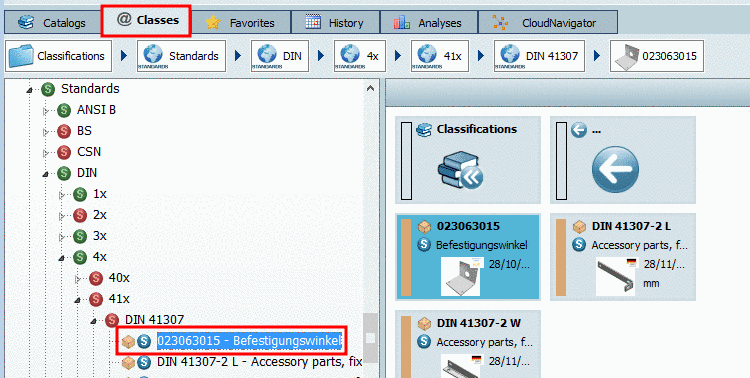750x378 pixels.
Task: Click the green S icon beside DIN in tree
Action: (x=64, y=173)
